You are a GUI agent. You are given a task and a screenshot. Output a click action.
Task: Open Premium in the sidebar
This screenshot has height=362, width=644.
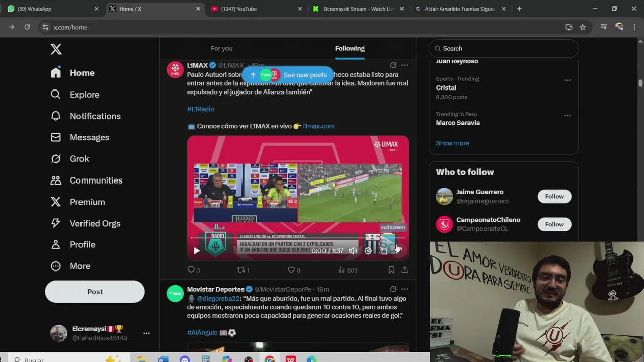77,202
